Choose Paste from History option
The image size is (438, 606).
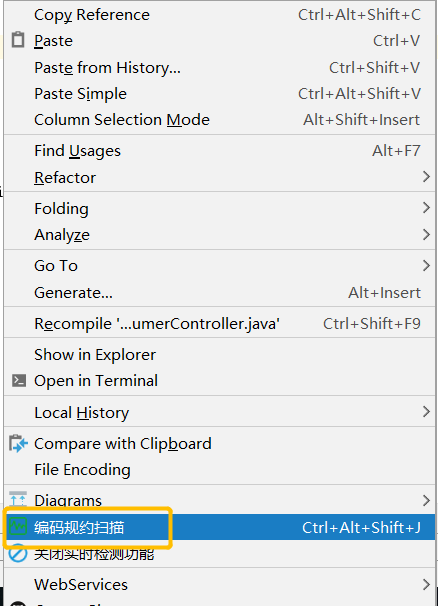[219, 68]
